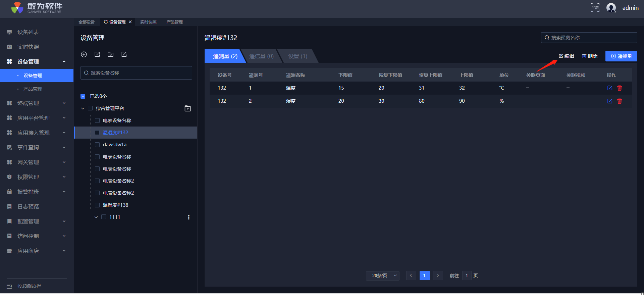The image size is (644, 295).
Task: Click the admin username
Action: tap(630, 8)
